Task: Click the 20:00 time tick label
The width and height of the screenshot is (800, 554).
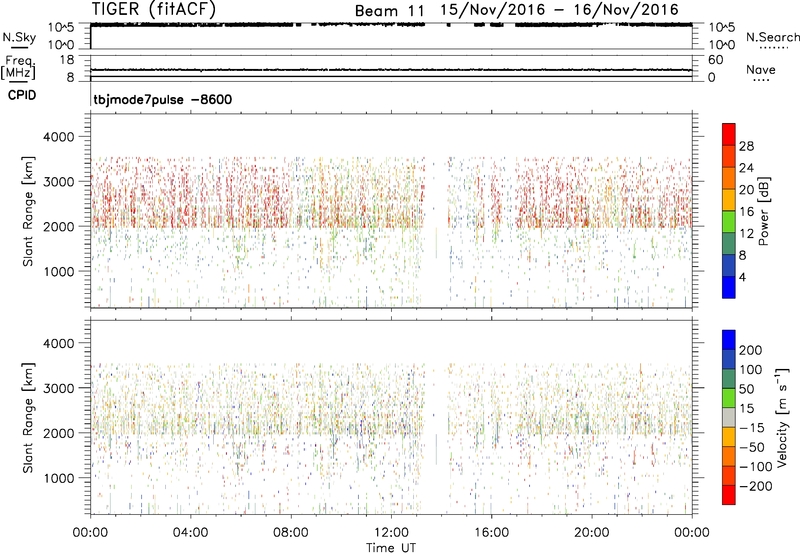Action: (592, 533)
